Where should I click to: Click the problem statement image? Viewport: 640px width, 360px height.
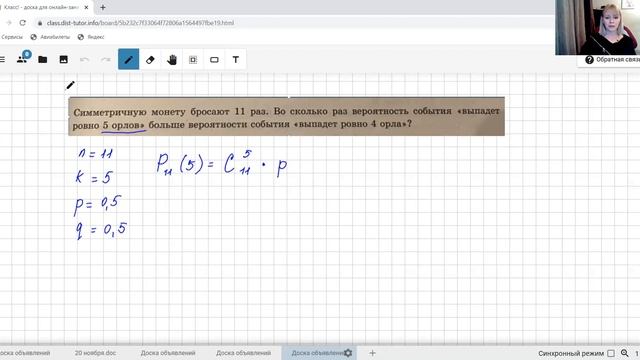point(286,116)
